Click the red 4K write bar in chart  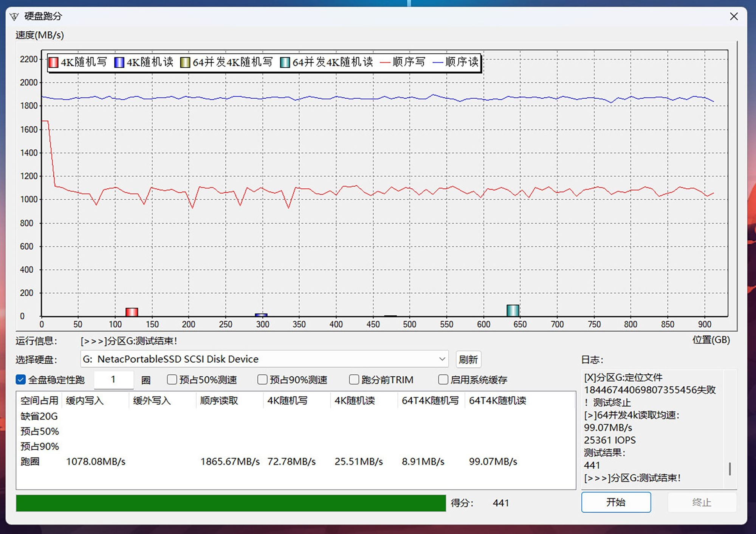point(132,312)
